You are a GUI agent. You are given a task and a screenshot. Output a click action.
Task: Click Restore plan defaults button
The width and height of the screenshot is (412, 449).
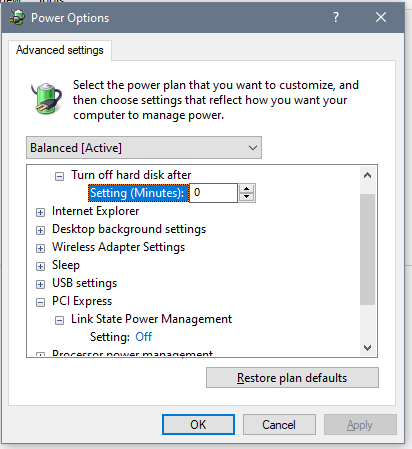tap(292, 378)
